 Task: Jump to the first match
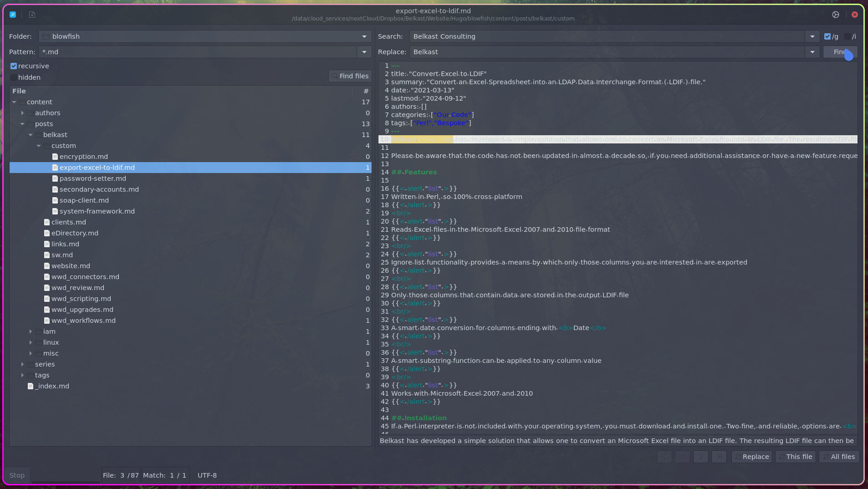[x=664, y=457]
